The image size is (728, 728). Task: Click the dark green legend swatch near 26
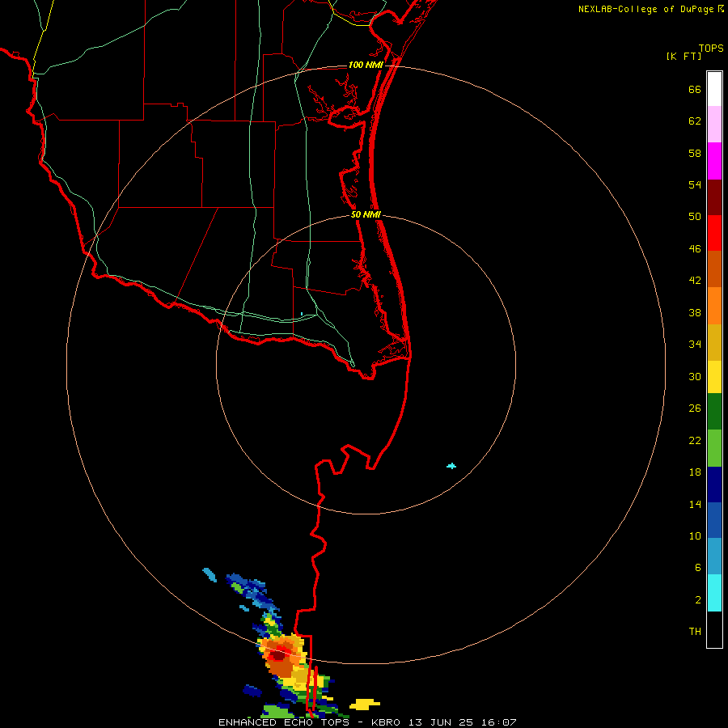(714, 412)
